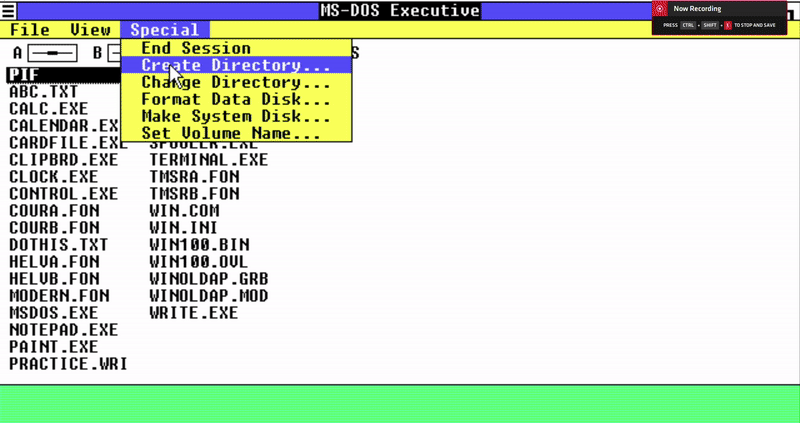Select the CARDFILE.EXE file

point(68,142)
